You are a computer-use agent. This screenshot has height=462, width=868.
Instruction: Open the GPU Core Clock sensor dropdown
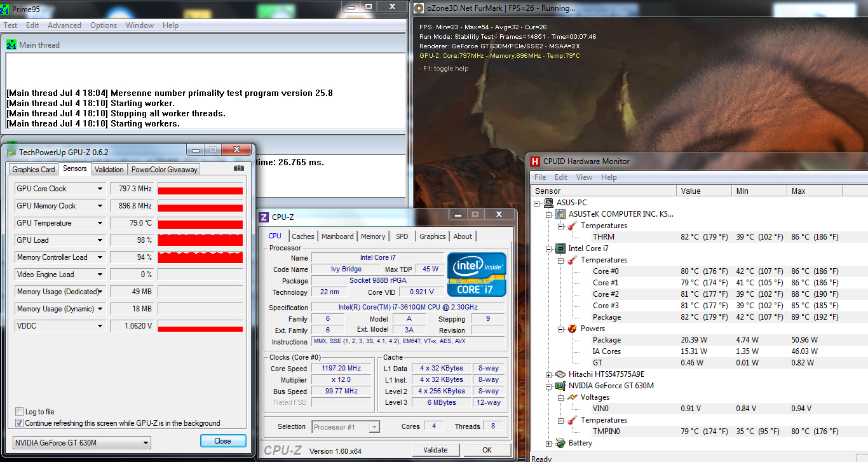point(100,189)
